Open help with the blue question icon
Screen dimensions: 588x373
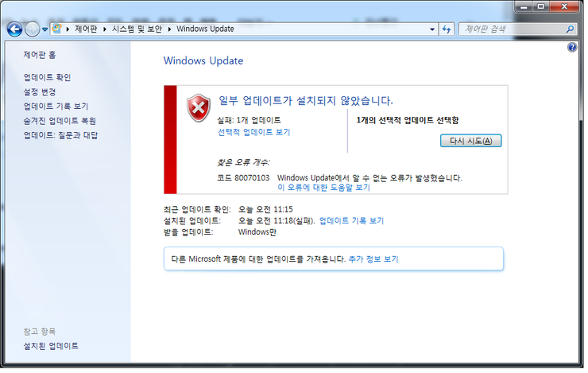point(572,47)
